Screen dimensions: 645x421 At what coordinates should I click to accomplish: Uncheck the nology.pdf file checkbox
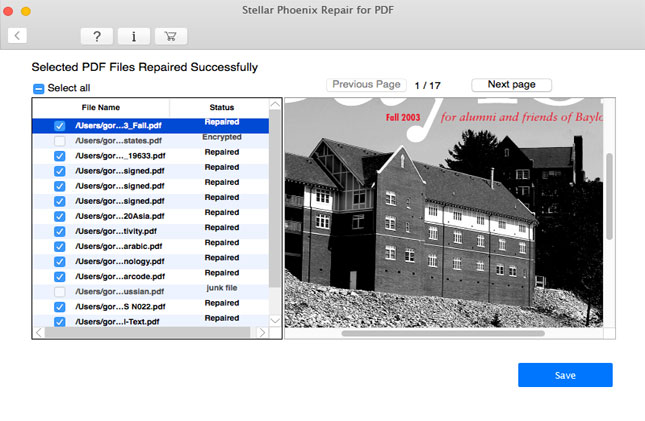tap(60, 262)
